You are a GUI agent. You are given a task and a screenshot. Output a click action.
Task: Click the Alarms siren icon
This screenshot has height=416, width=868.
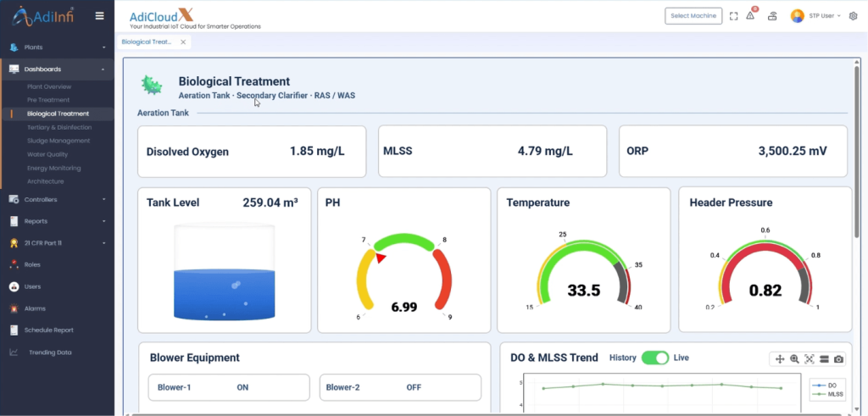pyautogui.click(x=14, y=308)
